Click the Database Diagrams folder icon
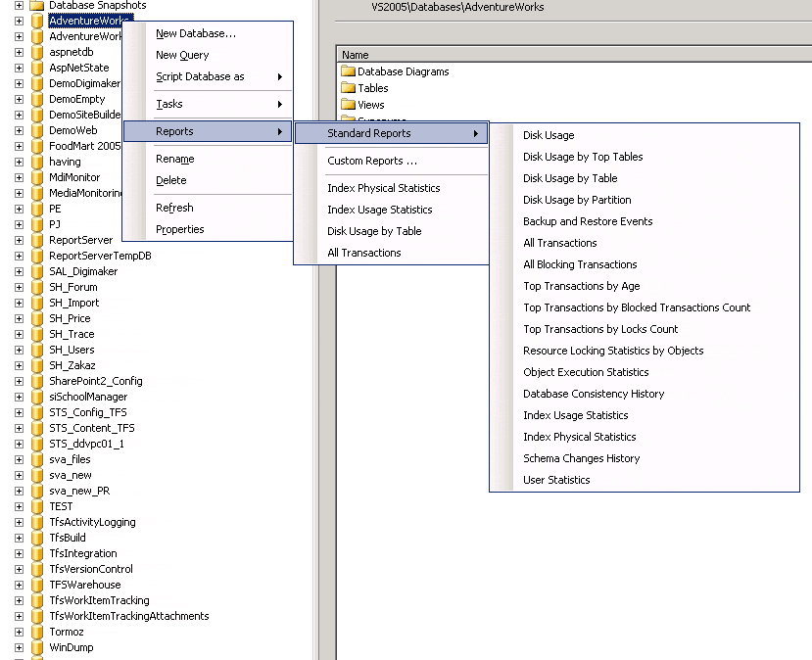 click(348, 71)
